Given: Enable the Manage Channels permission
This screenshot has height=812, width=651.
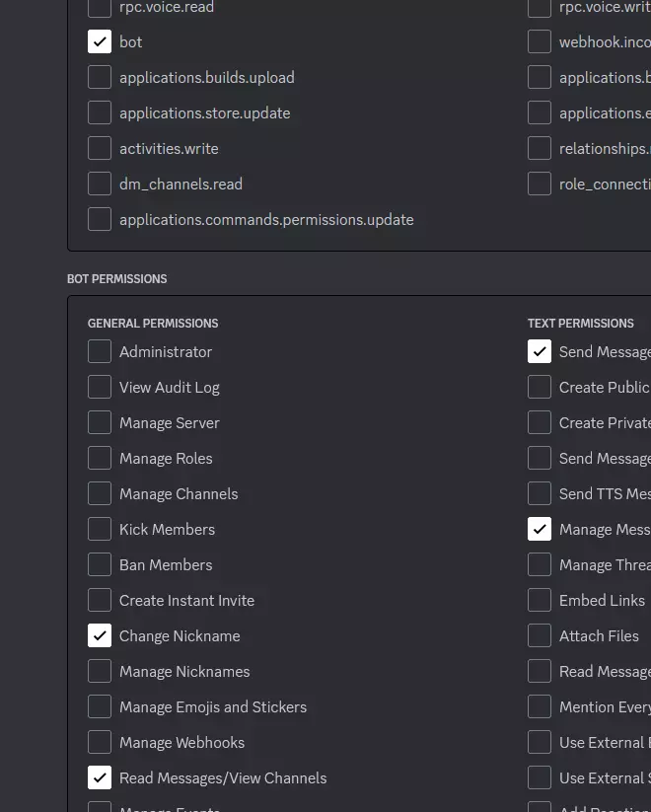Looking at the screenshot, I should [100, 494].
